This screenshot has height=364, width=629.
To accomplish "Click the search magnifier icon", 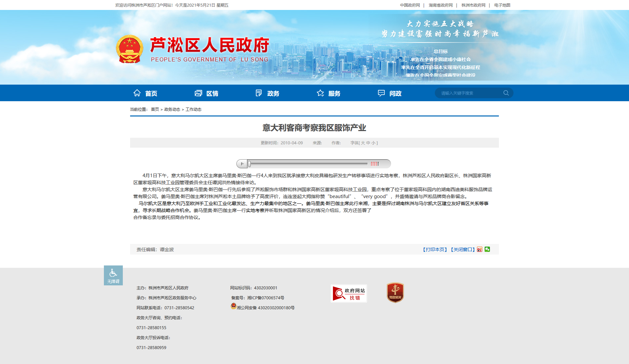I will 506,93.
